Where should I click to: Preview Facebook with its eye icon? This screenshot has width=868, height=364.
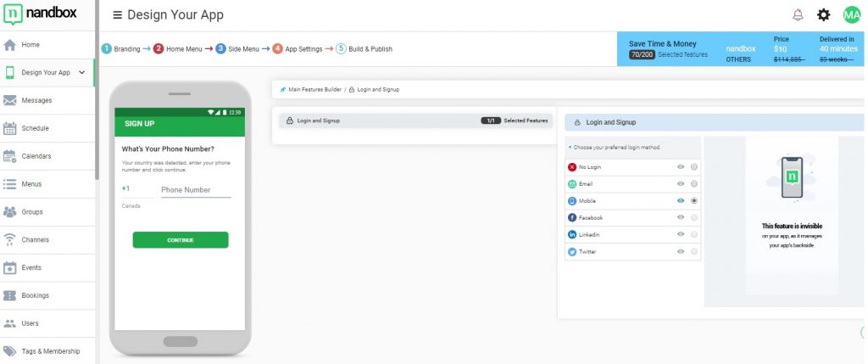pos(681,218)
